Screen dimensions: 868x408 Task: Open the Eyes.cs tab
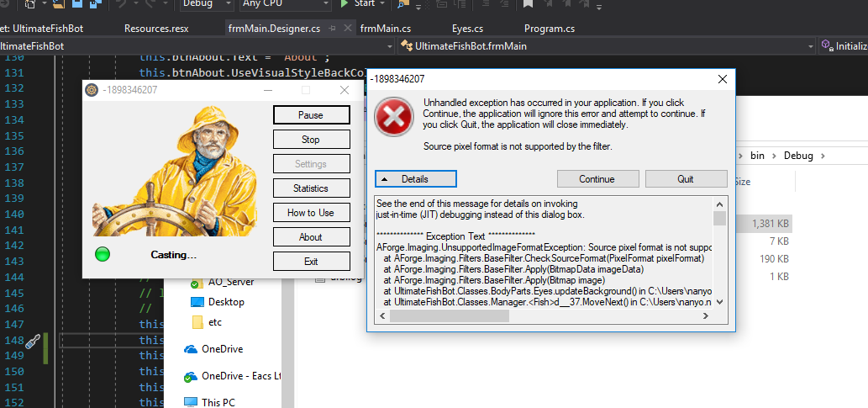coord(467,29)
